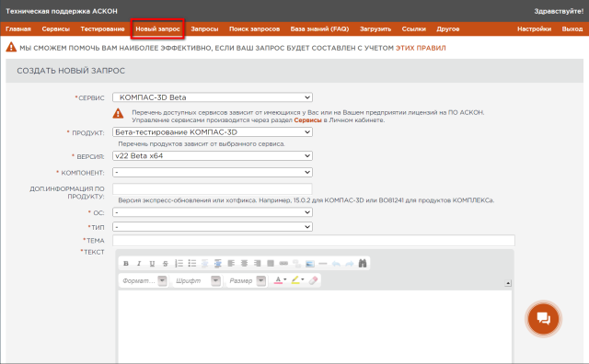
Task: Open the Загрузить menu item
Action: [x=375, y=28]
